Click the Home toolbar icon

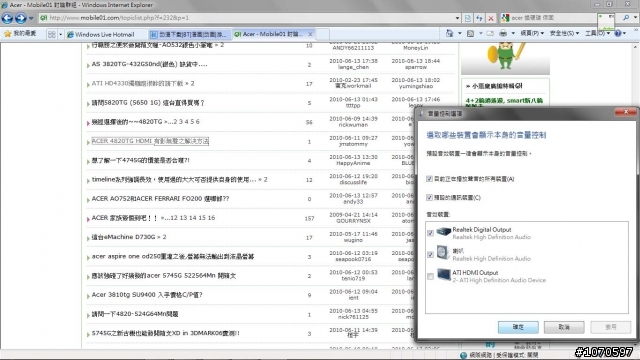coord(449,33)
